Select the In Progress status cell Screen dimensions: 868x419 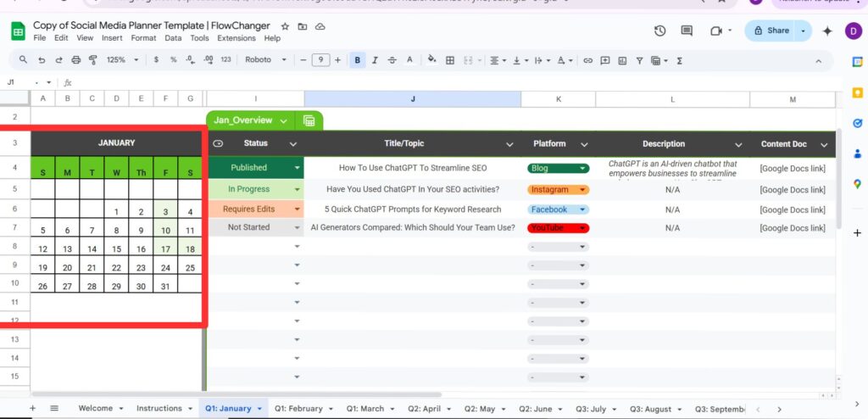tap(255, 189)
